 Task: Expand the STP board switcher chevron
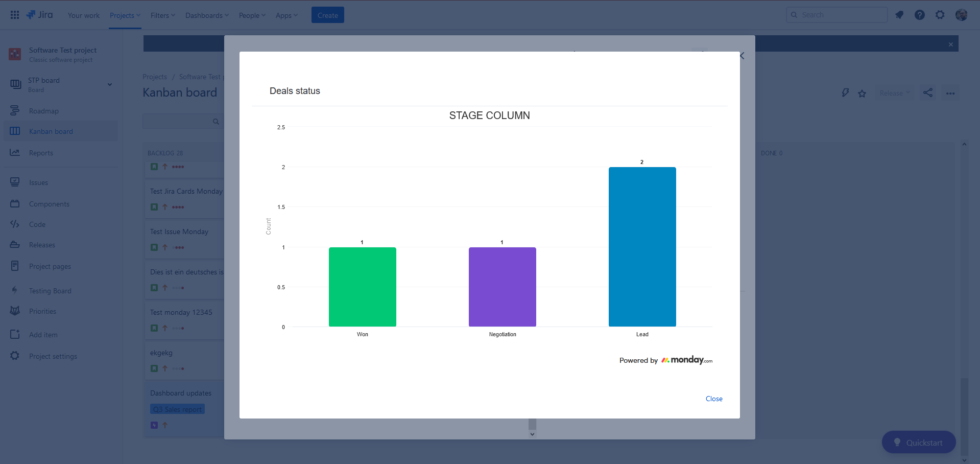[x=110, y=84]
